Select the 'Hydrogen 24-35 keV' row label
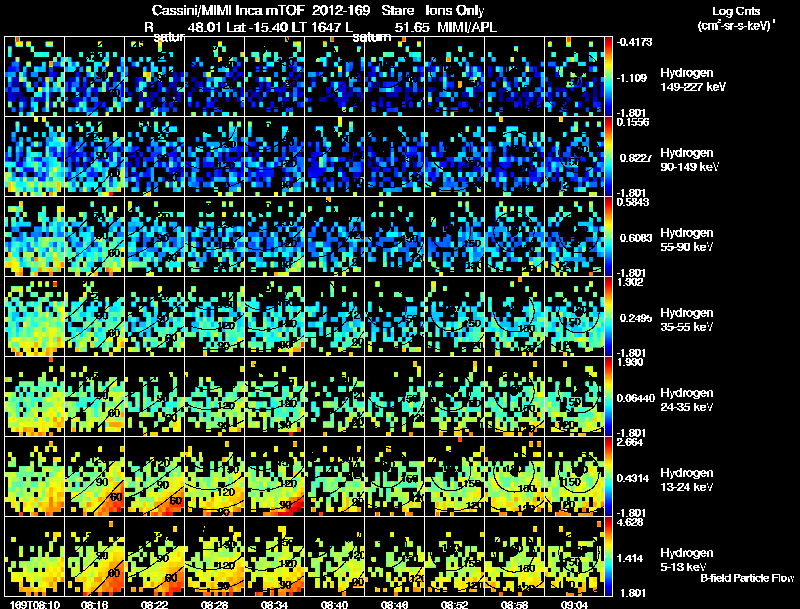 pos(687,400)
